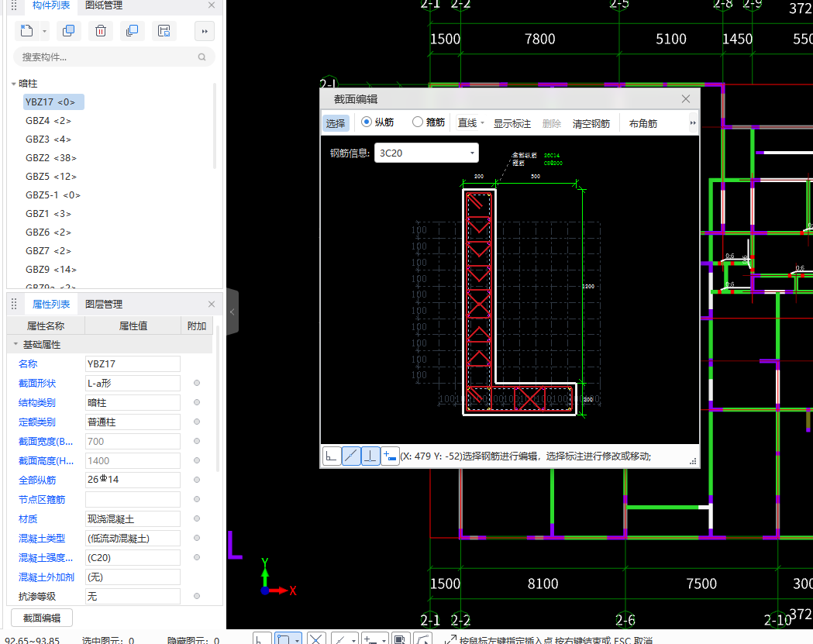Click the 全部纵筋 value field
Screen dimensions: 813x644
(133, 480)
